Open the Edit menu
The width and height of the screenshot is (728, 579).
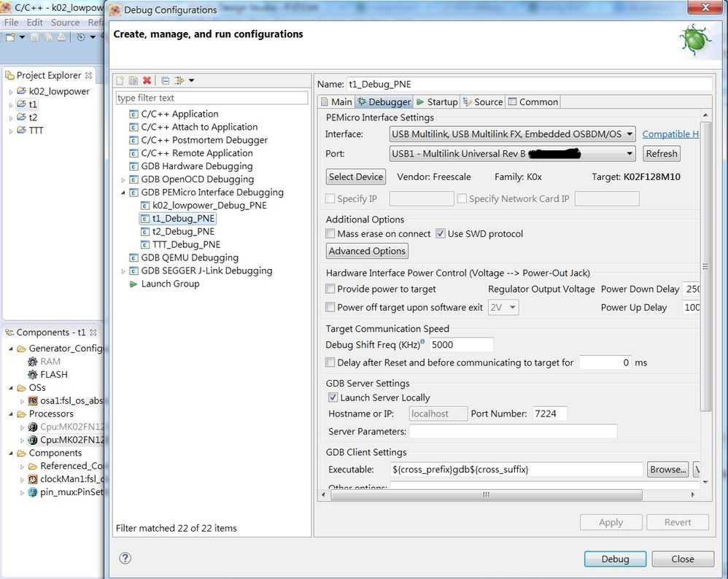pyautogui.click(x=34, y=23)
